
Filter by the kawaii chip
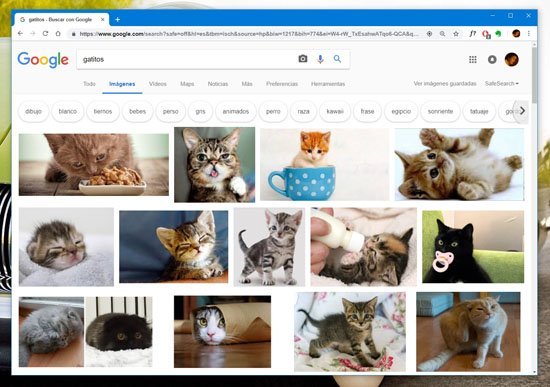coord(335,111)
